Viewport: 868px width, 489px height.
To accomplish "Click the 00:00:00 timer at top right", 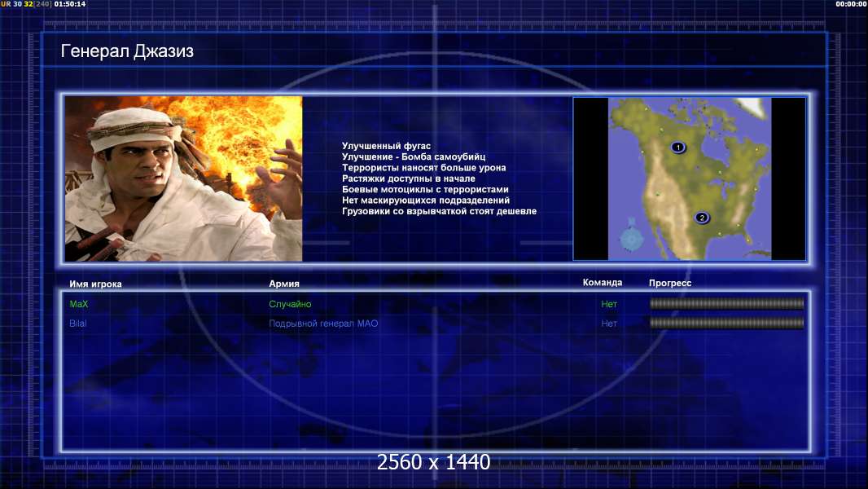I will [x=852, y=4].
